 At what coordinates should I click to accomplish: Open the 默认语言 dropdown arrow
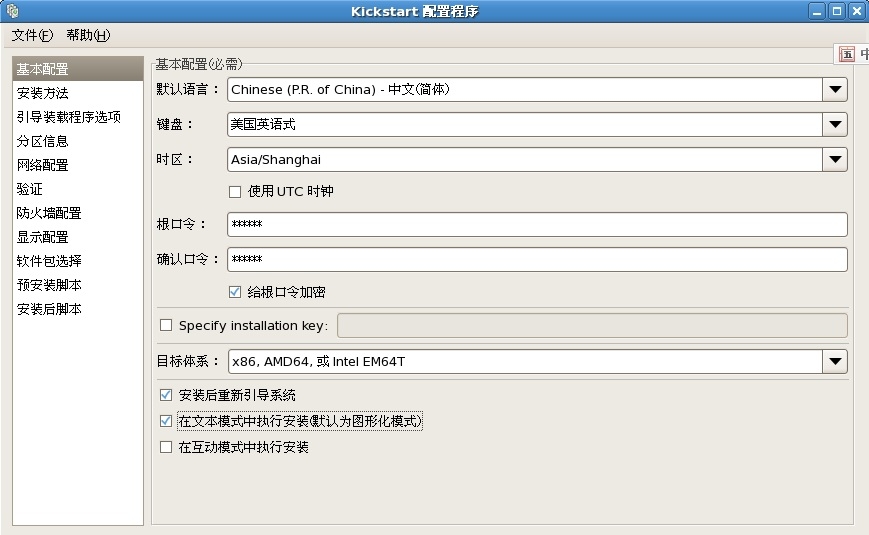pos(835,89)
